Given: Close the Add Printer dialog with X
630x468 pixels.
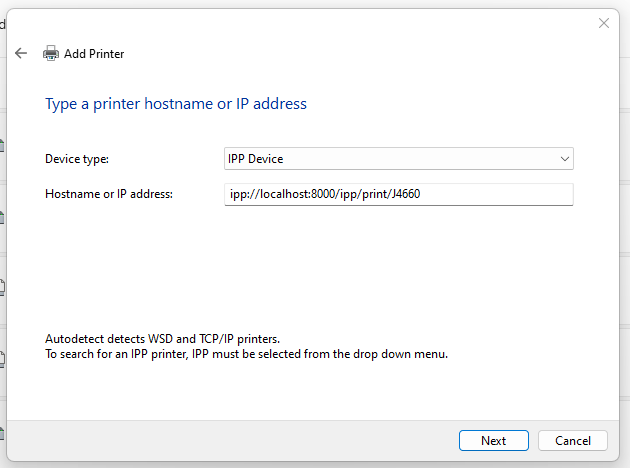Looking at the screenshot, I should click(603, 23).
